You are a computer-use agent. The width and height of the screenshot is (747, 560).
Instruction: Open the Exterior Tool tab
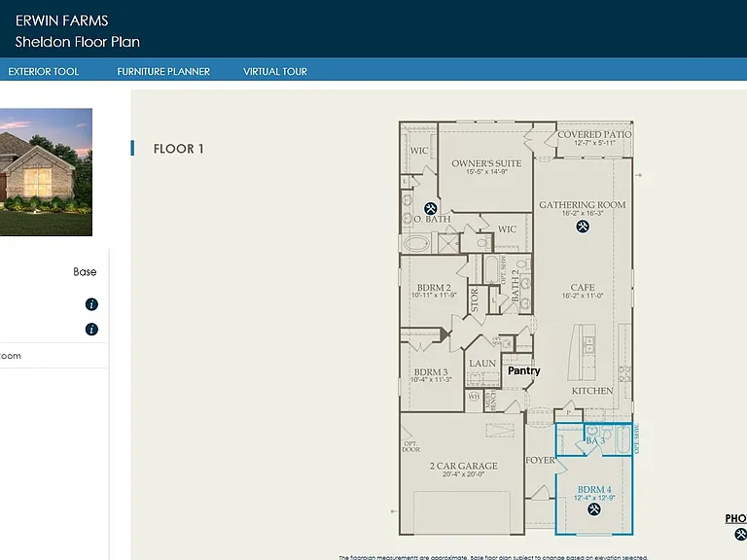click(x=44, y=71)
